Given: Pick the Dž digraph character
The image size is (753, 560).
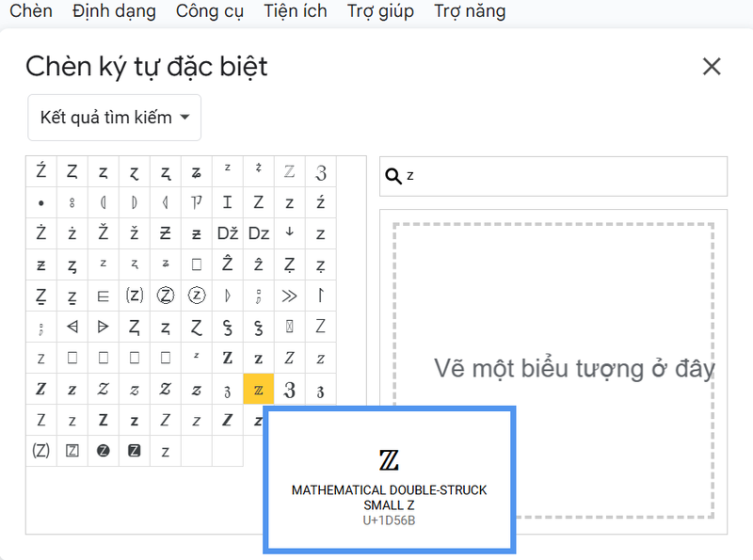Looking at the screenshot, I should click(x=228, y=233).
